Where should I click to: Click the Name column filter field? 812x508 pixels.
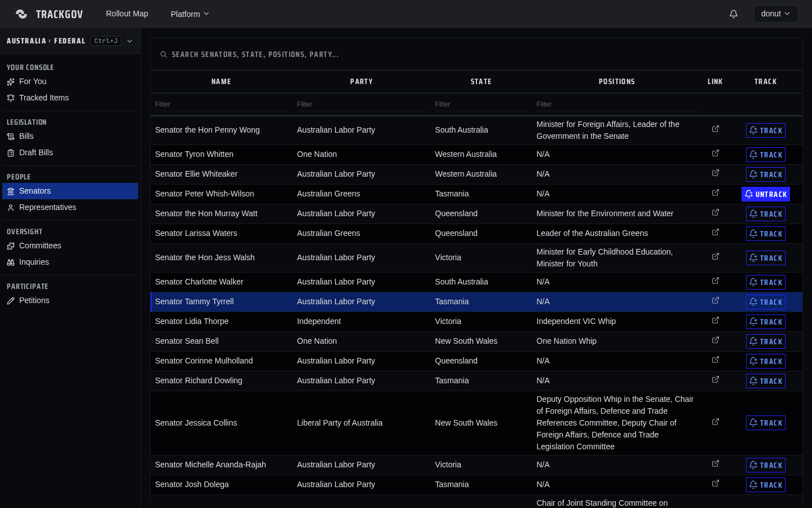[x=221, y=104]
